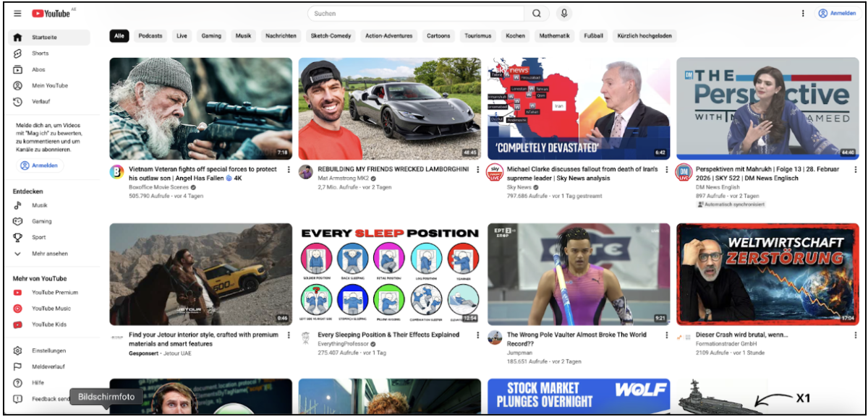
Task: Open the pole vaulter video thumbnail
Action: pyautogui.click(x=579, y=275)
